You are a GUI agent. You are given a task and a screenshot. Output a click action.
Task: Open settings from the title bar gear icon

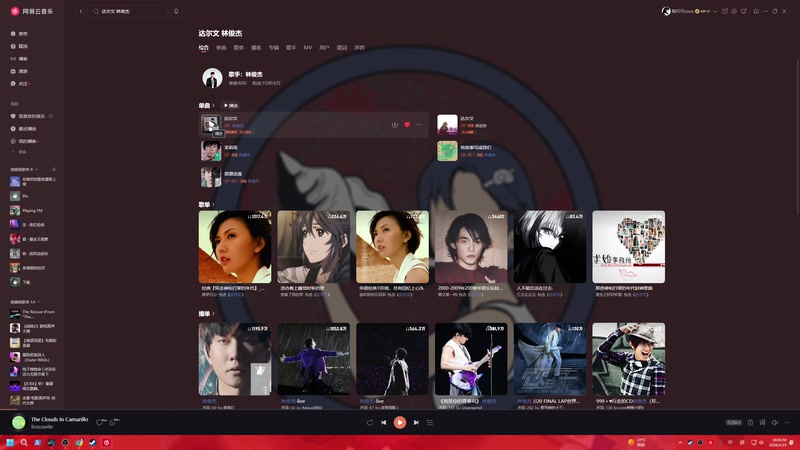coord(734,11)
